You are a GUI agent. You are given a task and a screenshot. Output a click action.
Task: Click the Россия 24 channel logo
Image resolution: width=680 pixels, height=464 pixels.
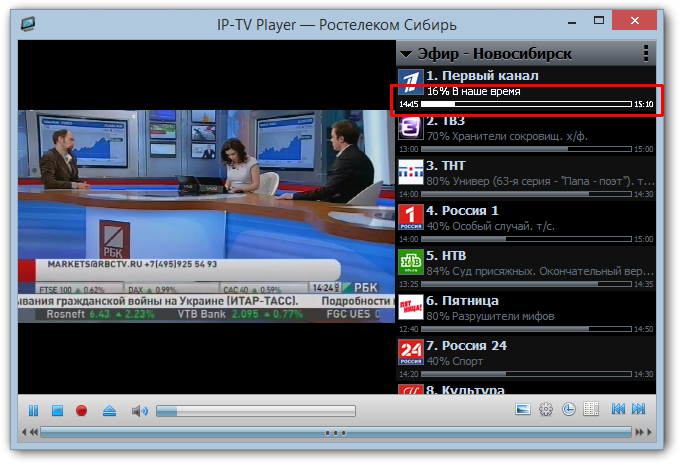click(x=410, y=351)
